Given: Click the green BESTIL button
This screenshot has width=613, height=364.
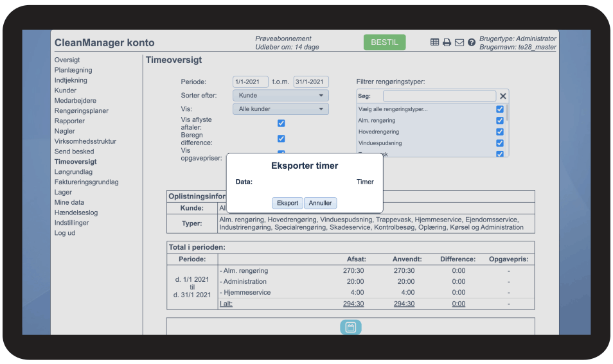Looking at the screenshot, I should (384, 42).
